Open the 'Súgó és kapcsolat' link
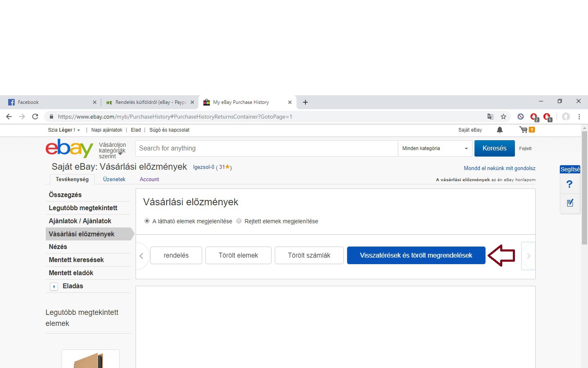The width and height of the screenshot is (588, 368). pos(169,130)
